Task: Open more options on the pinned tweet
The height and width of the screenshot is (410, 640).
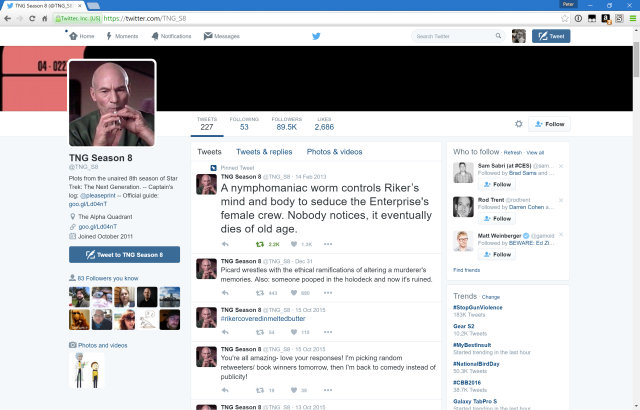Action: point(328,244)
